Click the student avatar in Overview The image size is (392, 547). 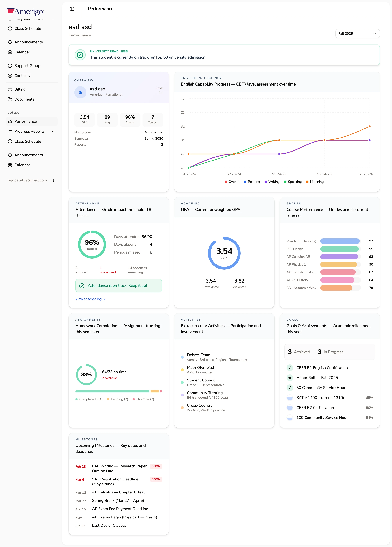tap(80, 92)
